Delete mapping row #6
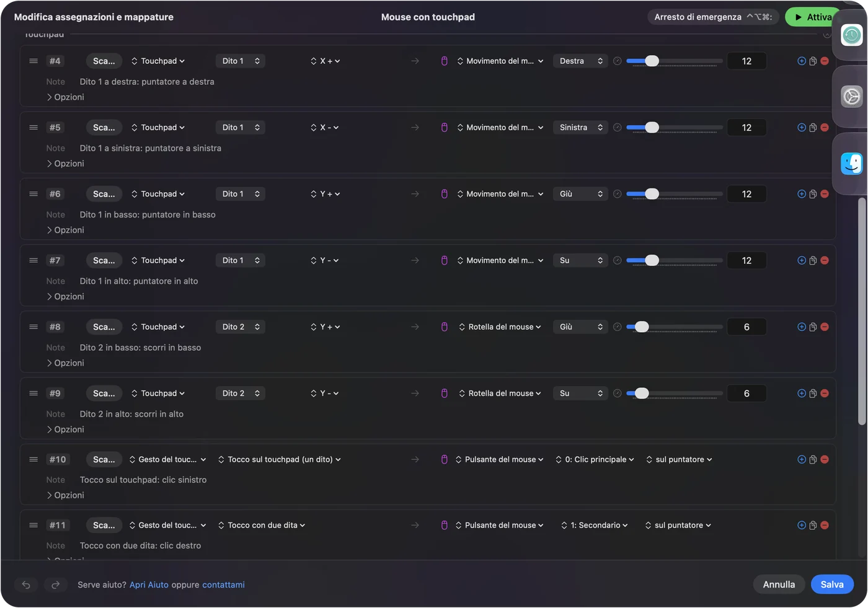This screenshot has height=608, width=868. tap(825, 194)
